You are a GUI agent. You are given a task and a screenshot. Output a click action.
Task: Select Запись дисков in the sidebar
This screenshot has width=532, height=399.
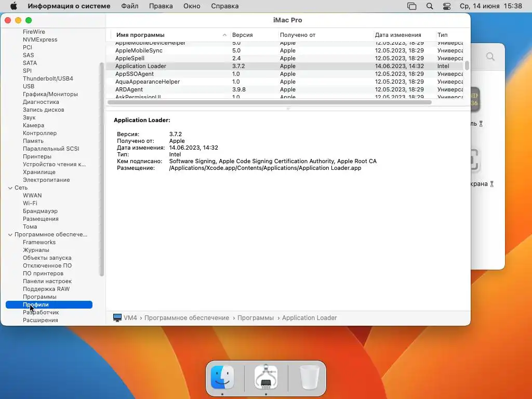(x=44, y=110)
